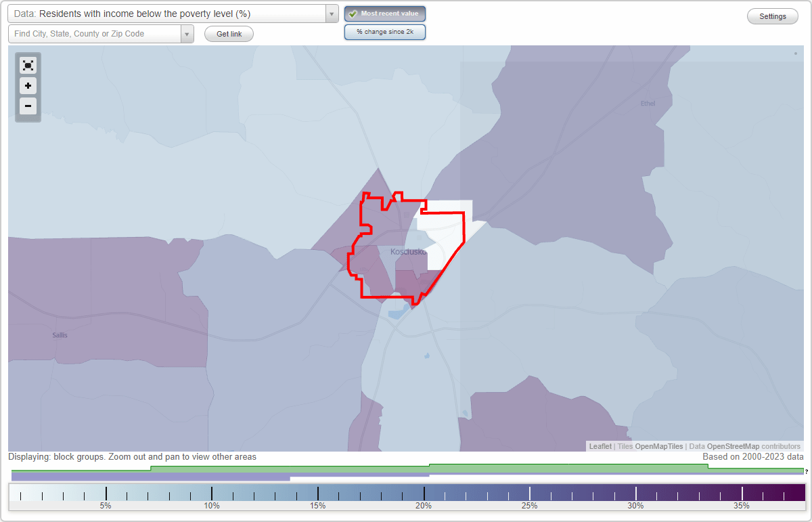Image resolution: width=812 pixels, height=522 pixels.
Task: Click the 20% mark on the poverty color scale
Action: pyautogui.click(x=424, y=494)
